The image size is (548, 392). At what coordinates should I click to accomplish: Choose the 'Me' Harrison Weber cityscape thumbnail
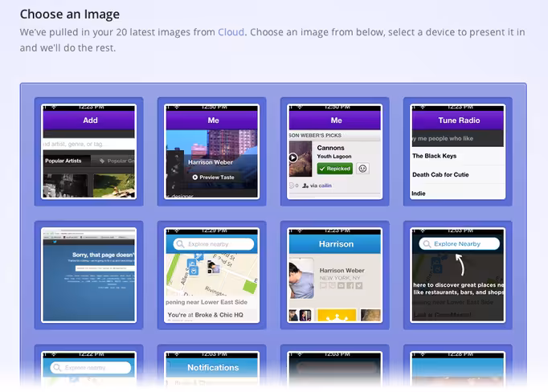click(212, 152)
